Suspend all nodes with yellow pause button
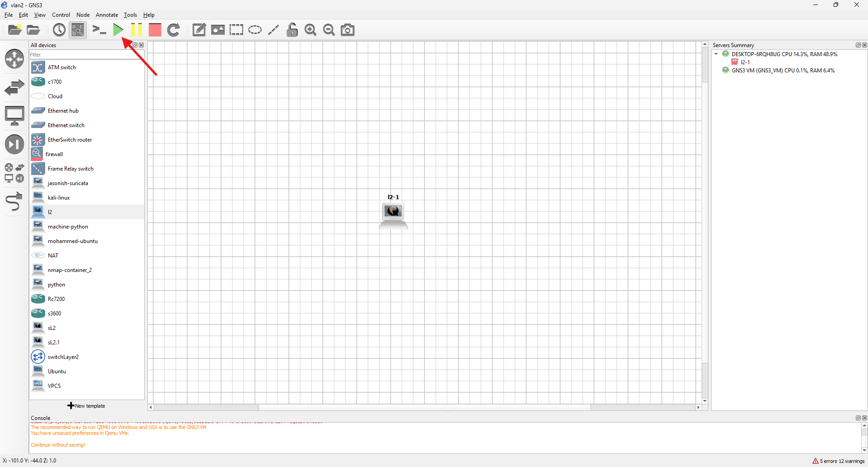This screenshot has width=868, height=467. pos(136,30)
